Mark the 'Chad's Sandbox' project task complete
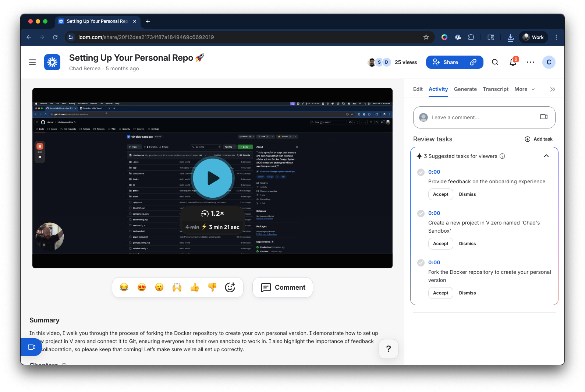The image size is (585, 392). [x=421, y=213]
